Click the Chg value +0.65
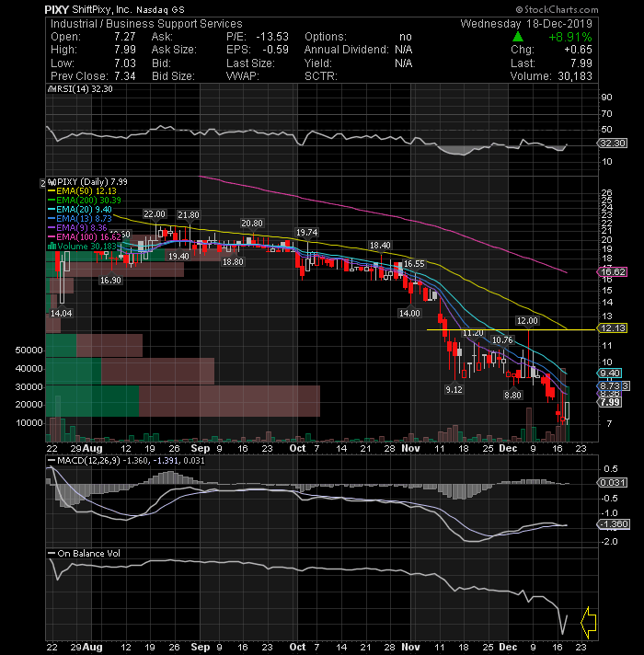644x655 pixels. tap(578, 50)
